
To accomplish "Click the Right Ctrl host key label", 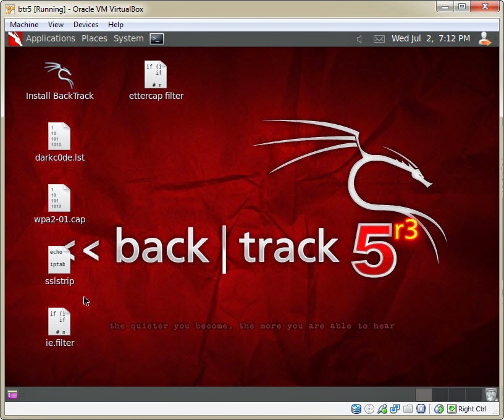I will (x=472, y=409).
